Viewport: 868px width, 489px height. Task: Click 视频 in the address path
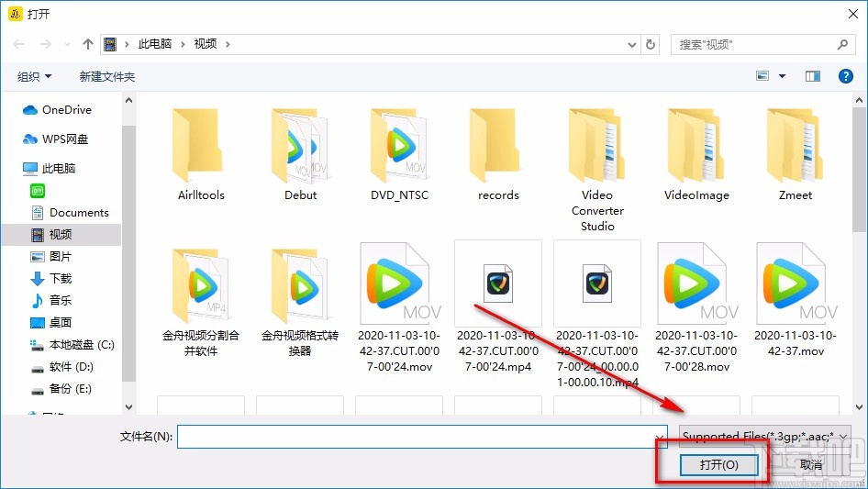(206, 44)
